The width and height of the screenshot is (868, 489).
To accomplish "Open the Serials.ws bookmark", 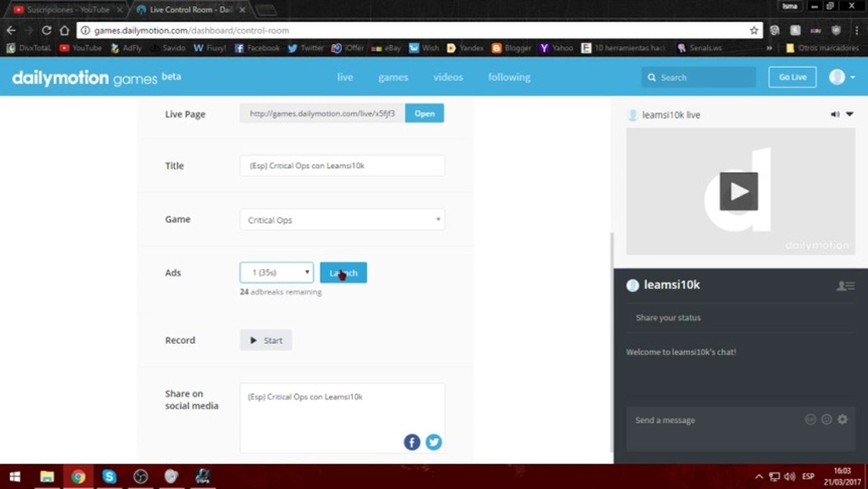I will click(x=700, y=48).
